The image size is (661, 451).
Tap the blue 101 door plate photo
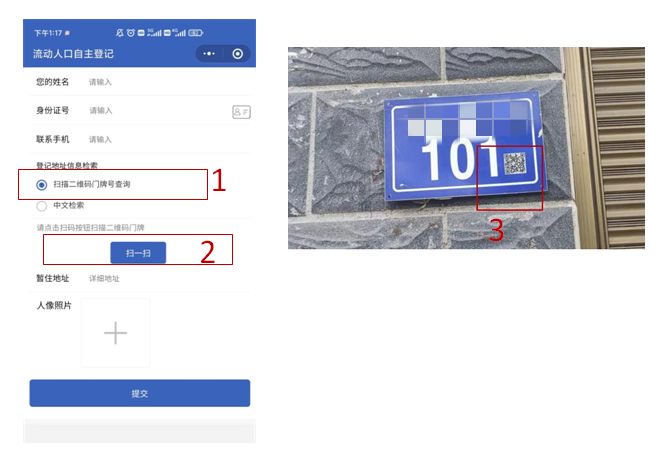(x=466, y=147)
